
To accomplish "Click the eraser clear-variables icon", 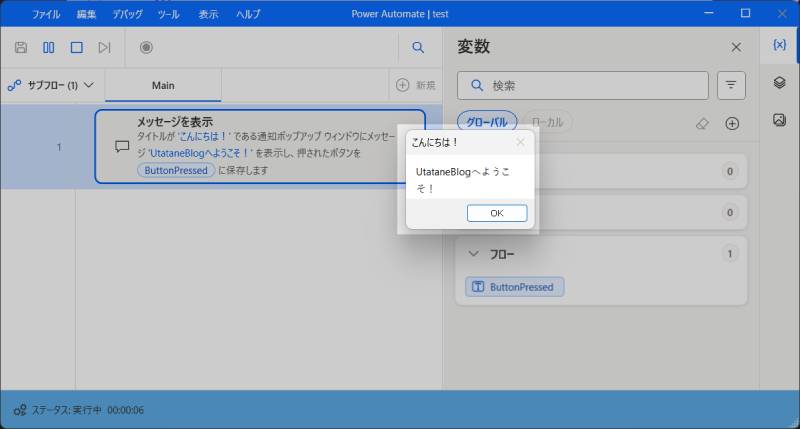I will (x=703, y=123).
